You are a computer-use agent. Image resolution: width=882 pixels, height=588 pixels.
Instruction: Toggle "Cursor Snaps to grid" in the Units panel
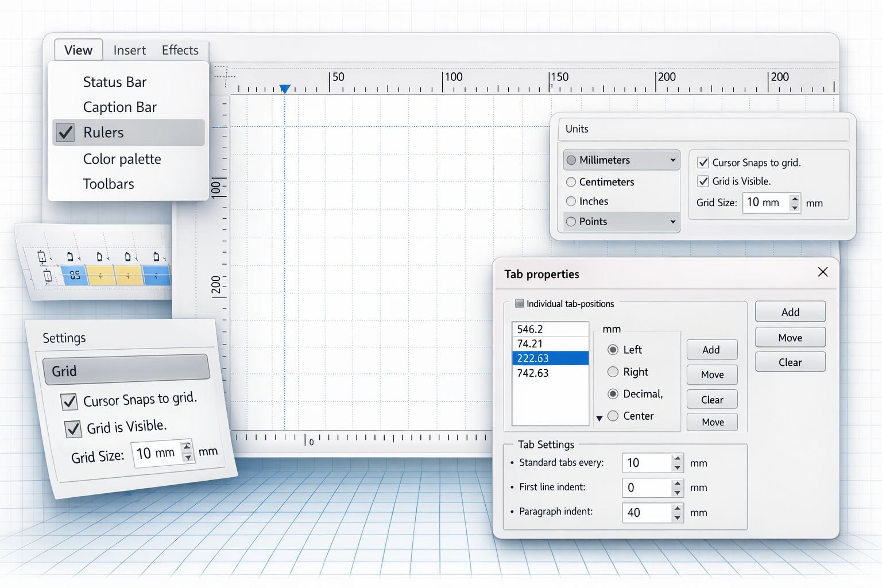[x=703, y=163]
